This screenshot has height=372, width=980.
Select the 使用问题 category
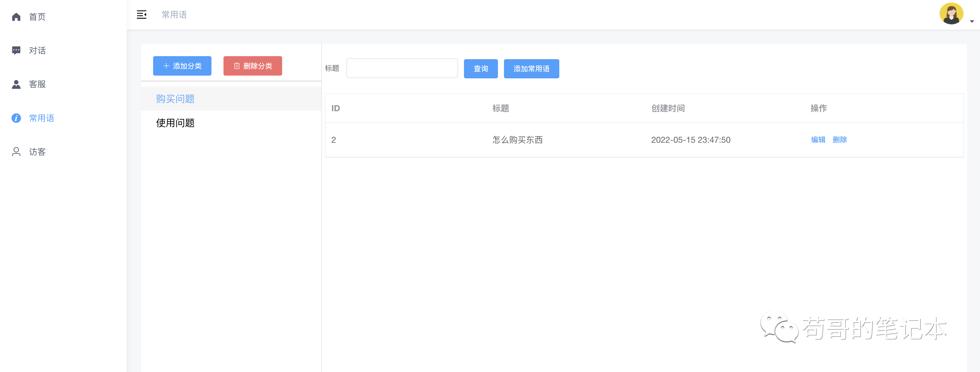[231, 122]
